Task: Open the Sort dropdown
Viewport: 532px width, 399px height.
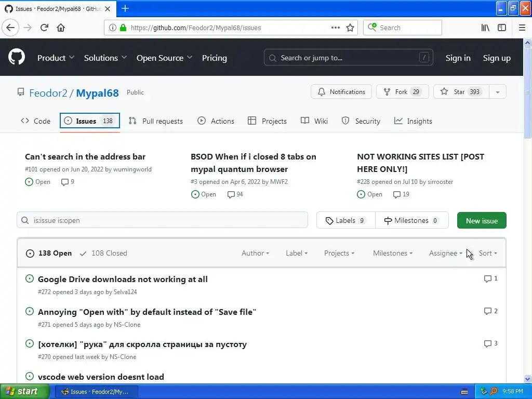Action: pyautogui.click(x=488, y=253)
